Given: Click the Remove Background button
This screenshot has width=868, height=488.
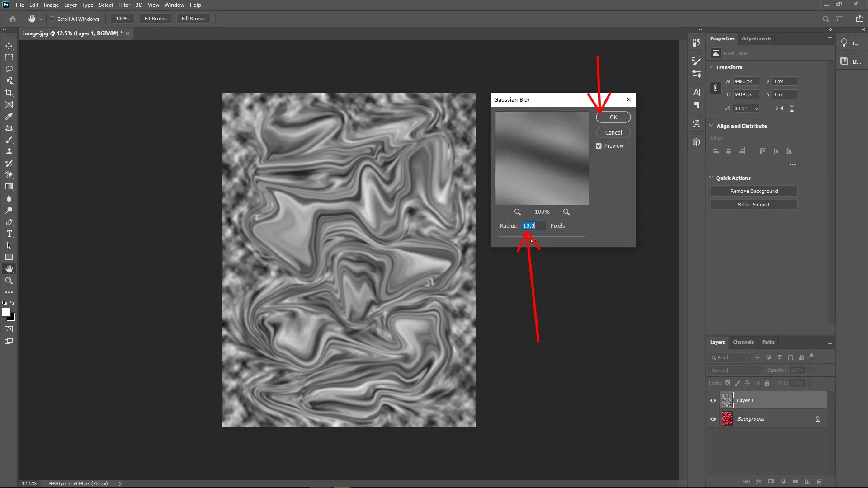Looking at the screenshot, I should tap(754, 191).
